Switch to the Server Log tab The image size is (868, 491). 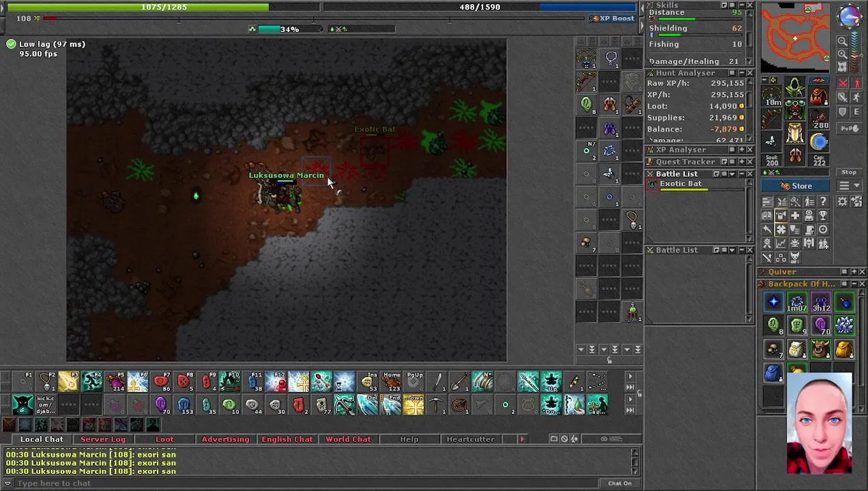pos(103,439)
